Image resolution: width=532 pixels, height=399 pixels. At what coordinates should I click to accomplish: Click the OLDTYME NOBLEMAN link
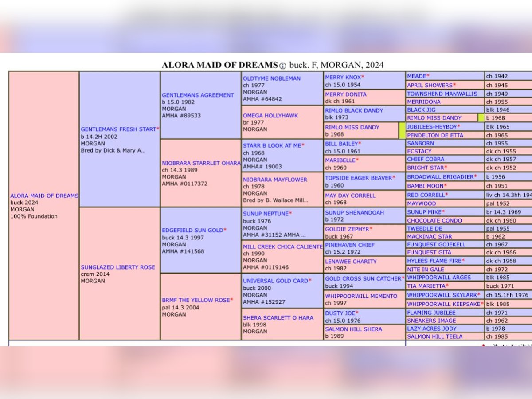[271, 78]
